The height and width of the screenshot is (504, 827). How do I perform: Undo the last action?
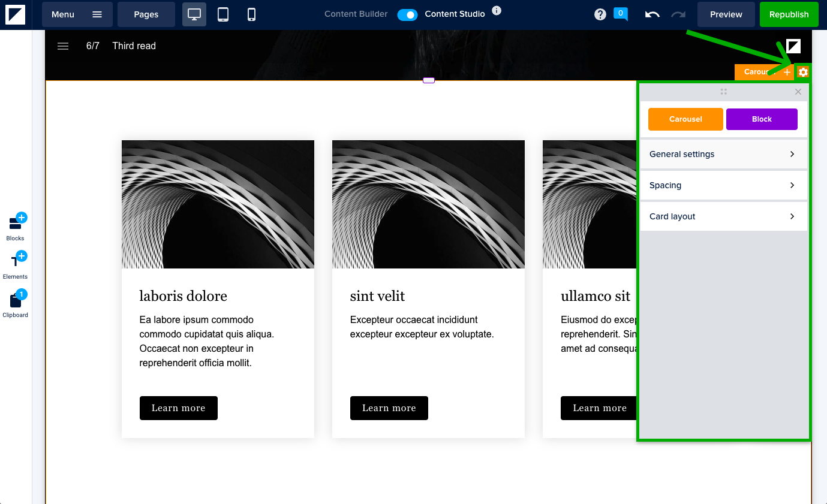tap(652, 14)
